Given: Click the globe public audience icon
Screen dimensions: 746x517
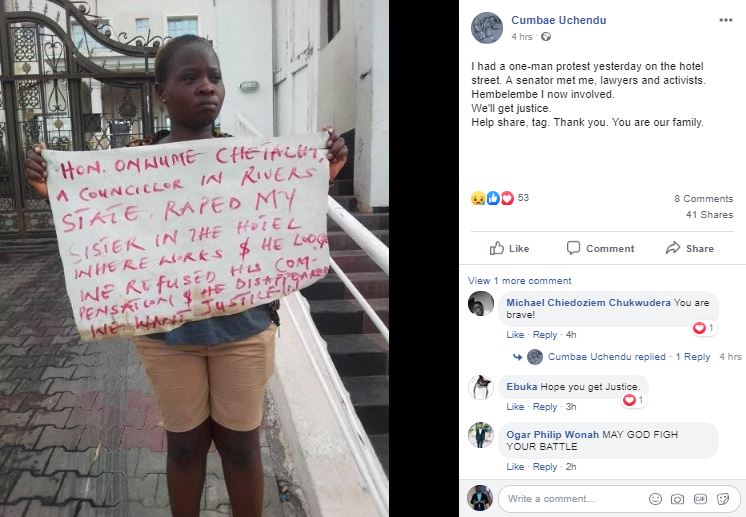Looking at the screenshot, I should pos(546,37).
